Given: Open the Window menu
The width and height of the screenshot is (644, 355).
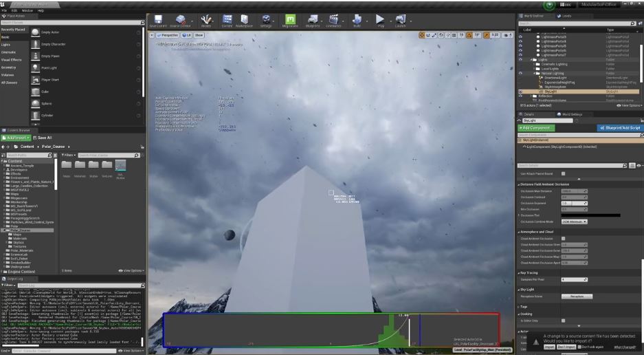Looking at the screenshot, I should [x=27, y=11].
